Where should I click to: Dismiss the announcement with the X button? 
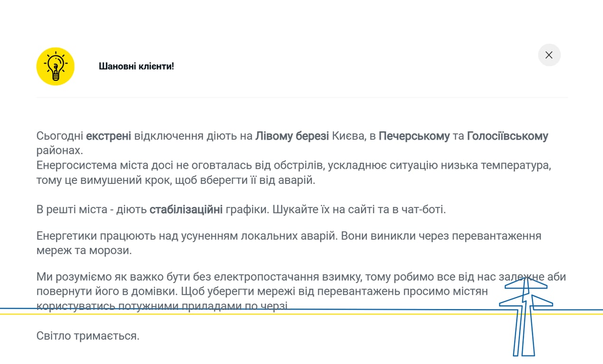549,55
